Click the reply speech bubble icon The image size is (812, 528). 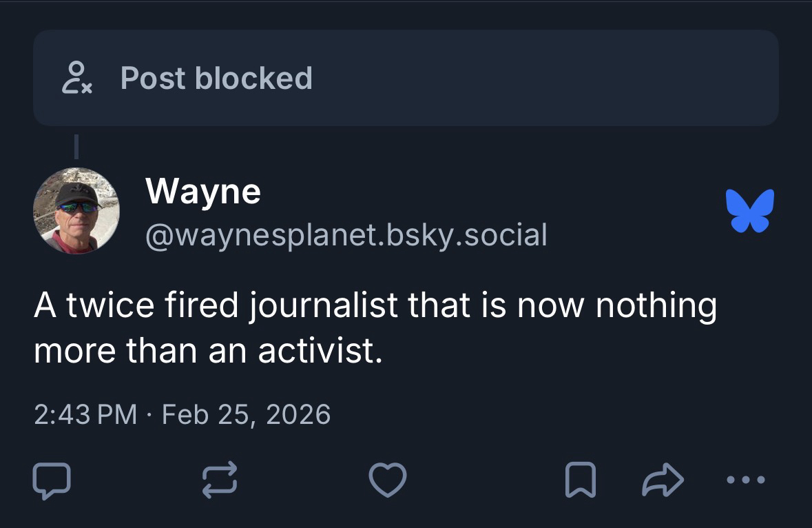(x=51, y=480)
